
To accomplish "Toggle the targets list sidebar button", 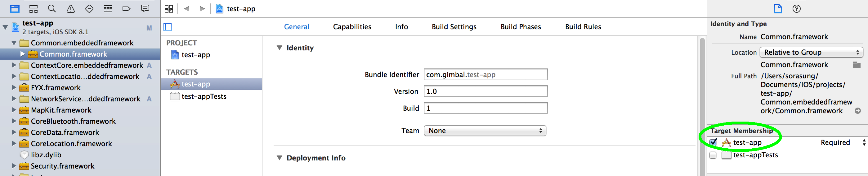I will [168, 27].
